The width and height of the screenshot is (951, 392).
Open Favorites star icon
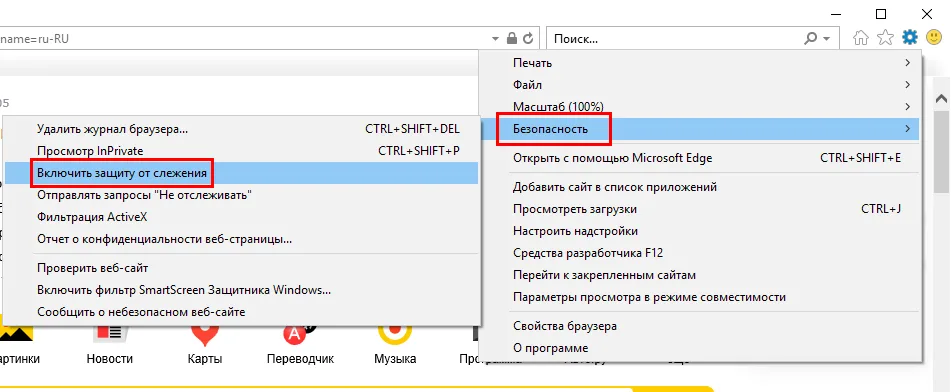[885, 38]
